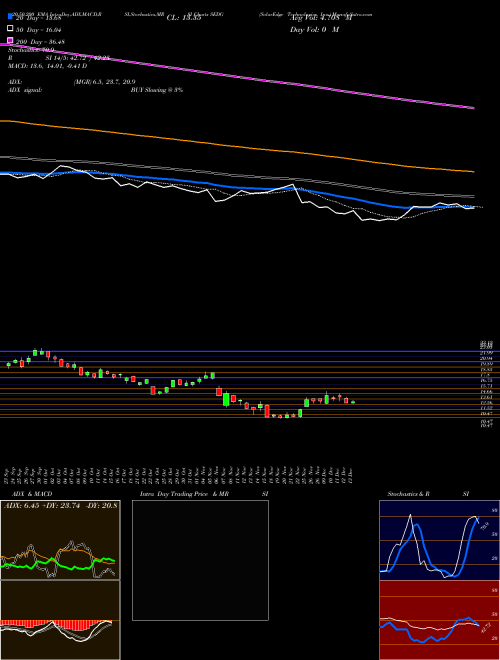The image size is (500, 660).
Task: Click the 'MACD: 13.6, 14.01, -0.41 D' line
Action: click(x=47, y=66)
